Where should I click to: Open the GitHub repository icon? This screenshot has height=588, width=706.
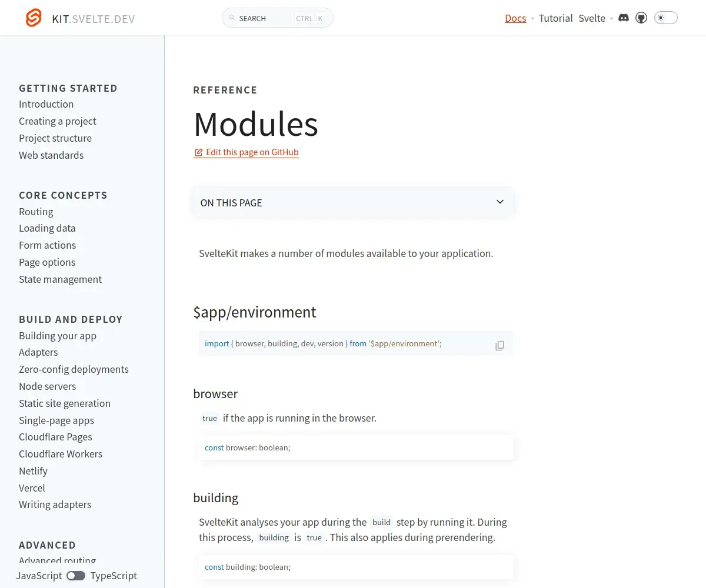[x=641, y=18]
